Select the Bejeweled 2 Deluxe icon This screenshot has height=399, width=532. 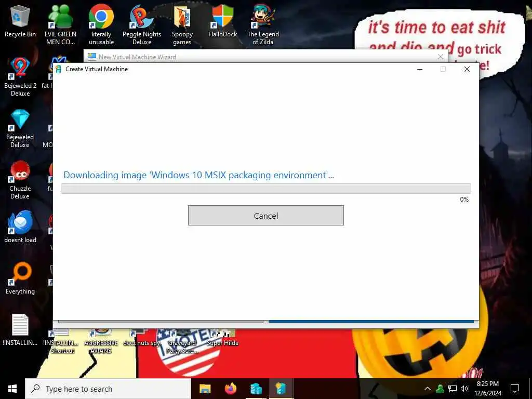(20, 77)
